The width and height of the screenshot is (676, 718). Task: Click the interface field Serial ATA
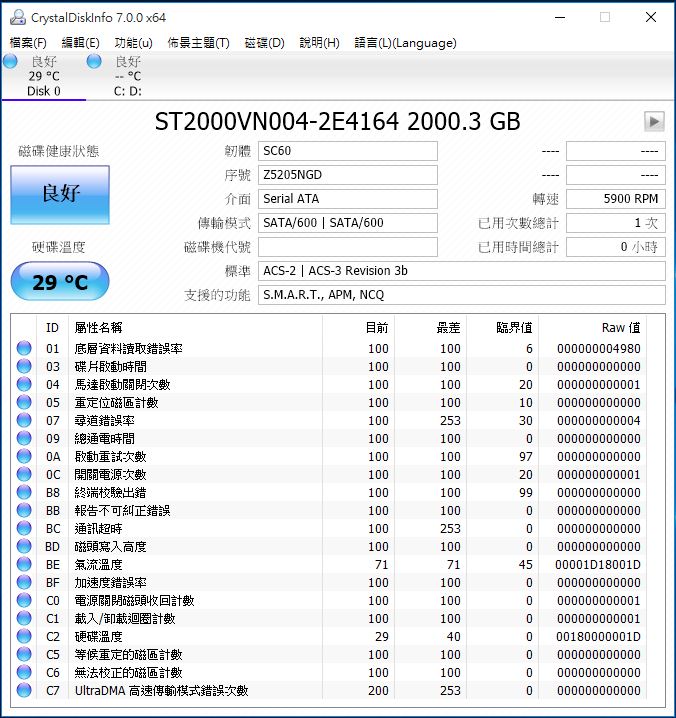(348, 199)
